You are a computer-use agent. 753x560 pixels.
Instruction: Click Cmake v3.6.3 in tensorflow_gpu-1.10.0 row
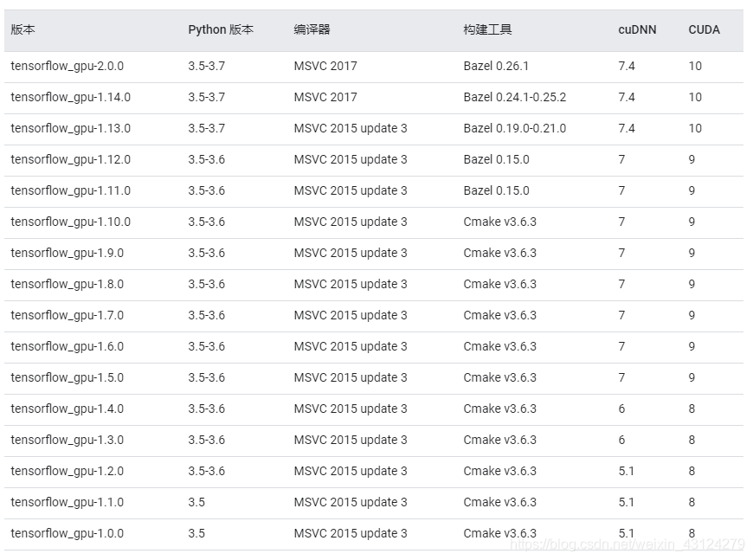(x=500, y=222)
